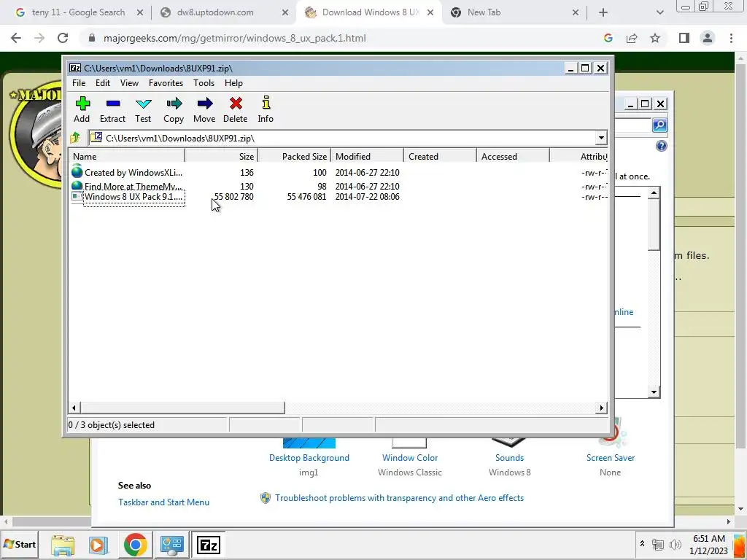
Task: Open the Favorites menu
Action: coord(166,83)
